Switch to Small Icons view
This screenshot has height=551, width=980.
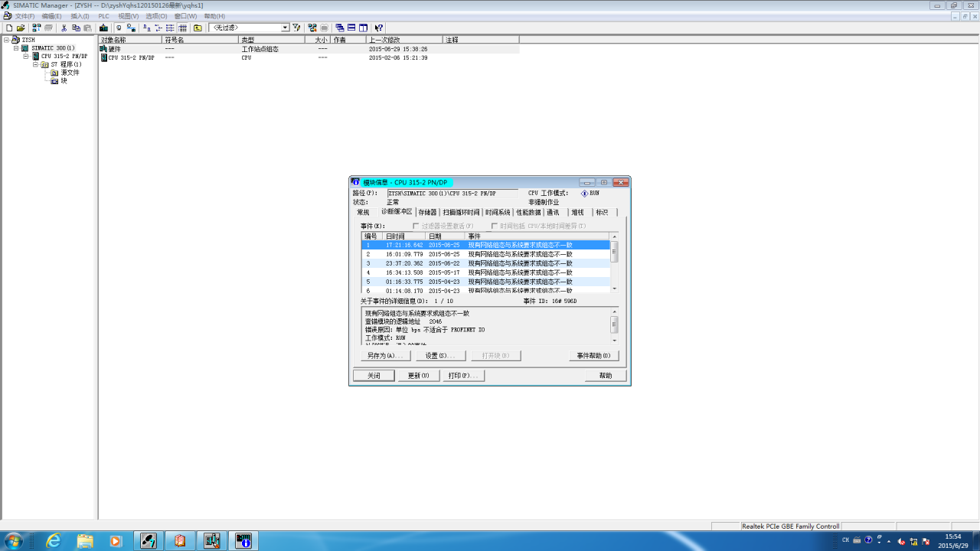point(158,28)
